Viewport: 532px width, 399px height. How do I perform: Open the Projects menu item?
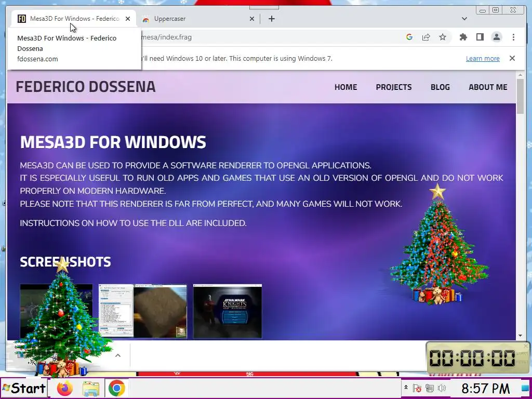(394, 87)
